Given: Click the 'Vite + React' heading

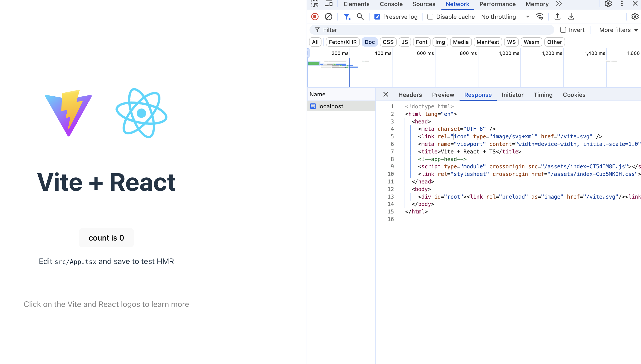Looking at the screenshot, I should (x=106, y=182).
